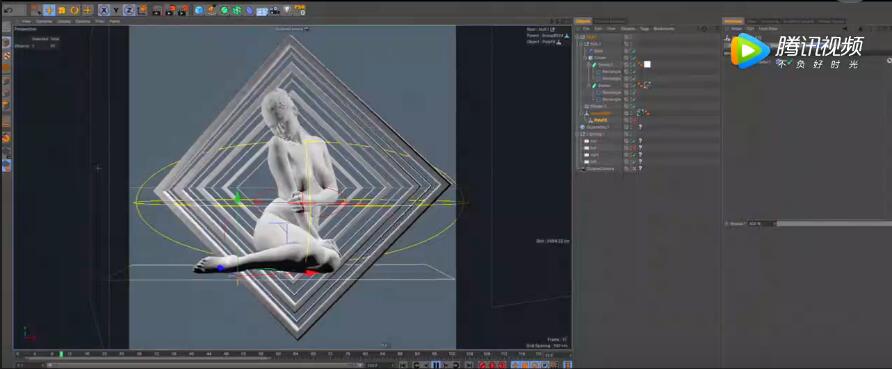Toggle the X axis lock button
The height and width of the screenshot is (369, 892).
point(104,10)
